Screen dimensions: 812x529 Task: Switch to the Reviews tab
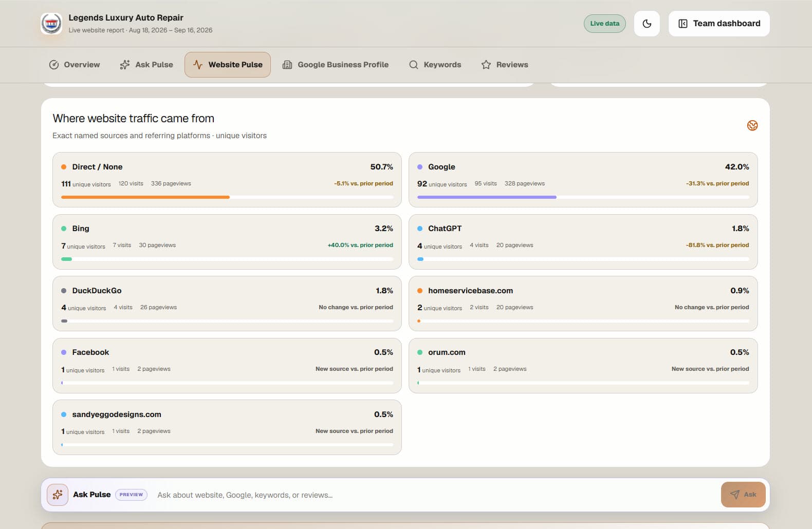[505, 65]
